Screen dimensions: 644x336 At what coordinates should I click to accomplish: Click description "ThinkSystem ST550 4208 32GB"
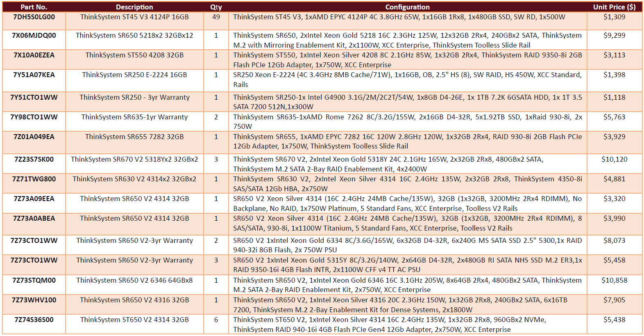pyautogui.click(x=134, y=55)
